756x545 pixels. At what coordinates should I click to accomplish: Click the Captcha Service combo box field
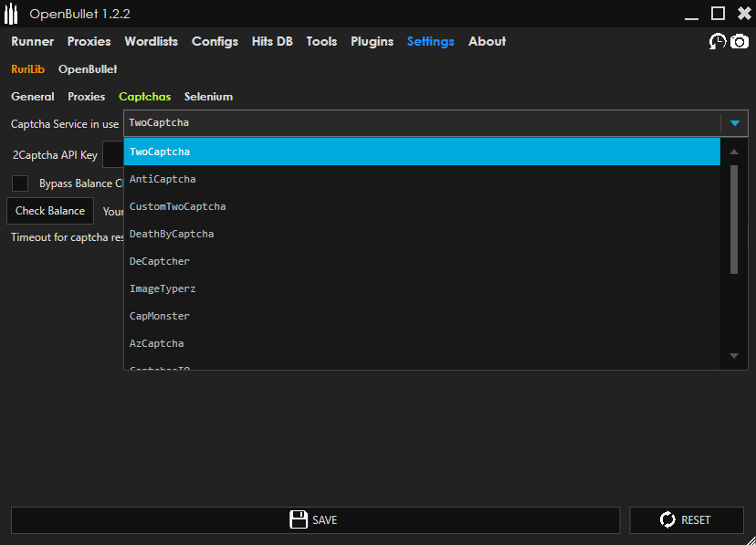tap(436, 123)
